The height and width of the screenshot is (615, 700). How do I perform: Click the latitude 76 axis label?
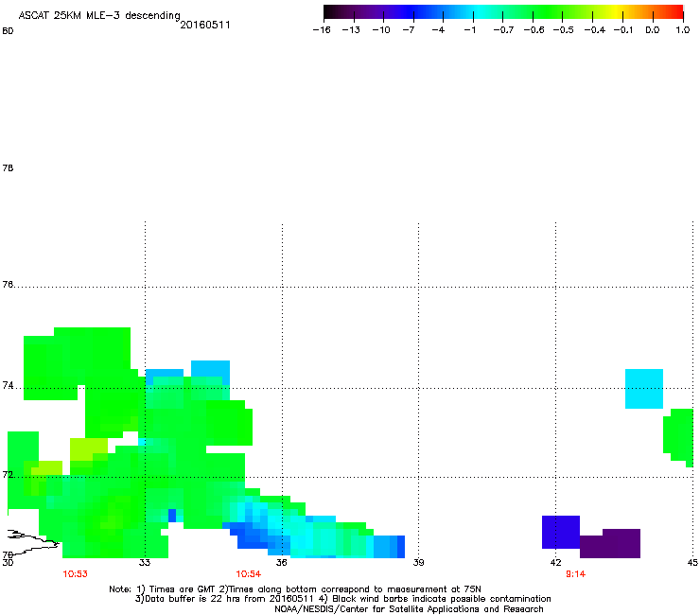8,285
